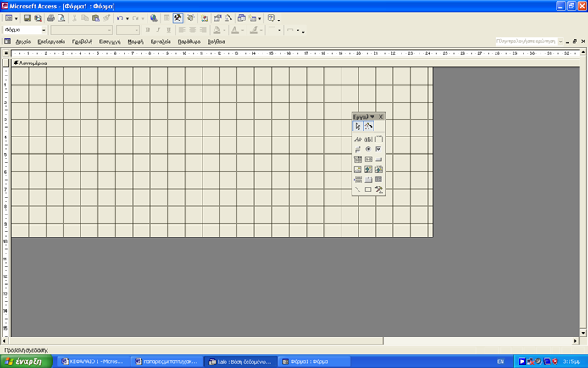Open the Fill/Back Color dropdown arrow

(x=225, y=31)
